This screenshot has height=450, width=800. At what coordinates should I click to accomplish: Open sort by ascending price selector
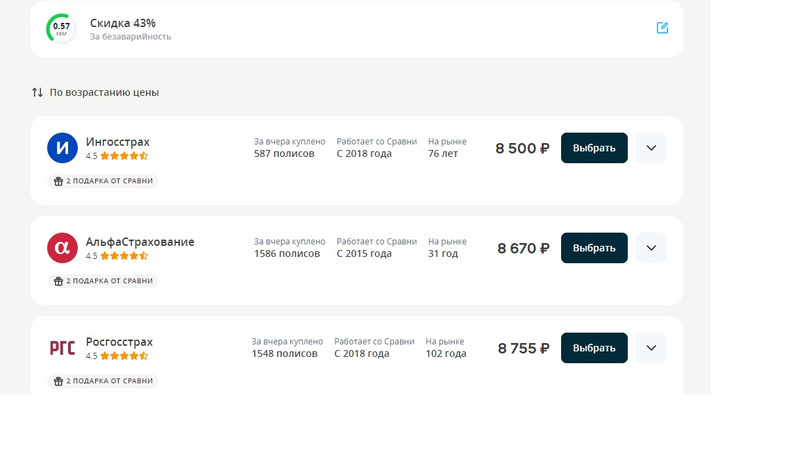coord(104,92)
